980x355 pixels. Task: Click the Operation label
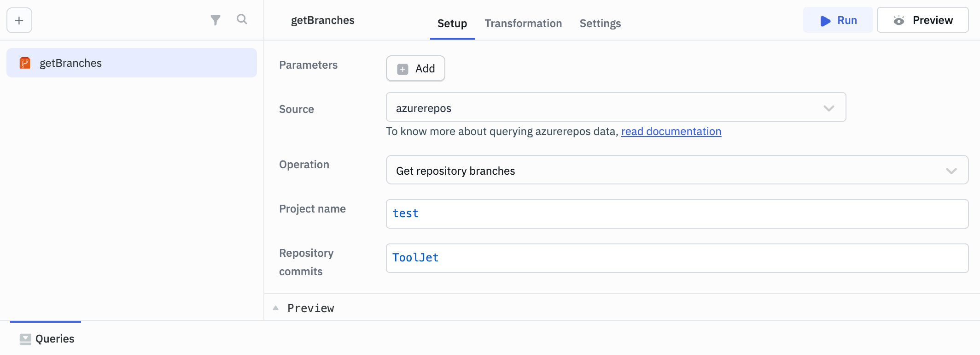[304, 165]
